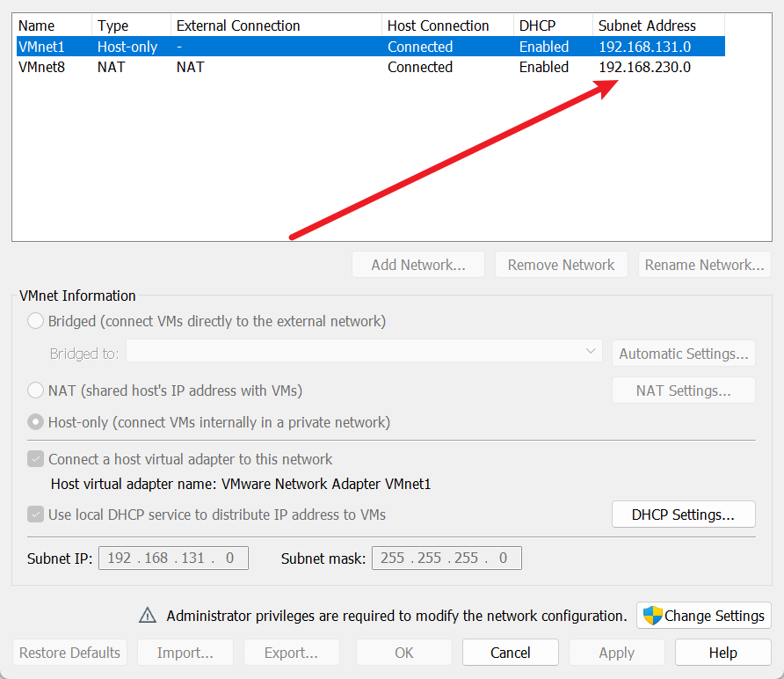
Task: Click Add Network button
Action: tap(418, 265)
